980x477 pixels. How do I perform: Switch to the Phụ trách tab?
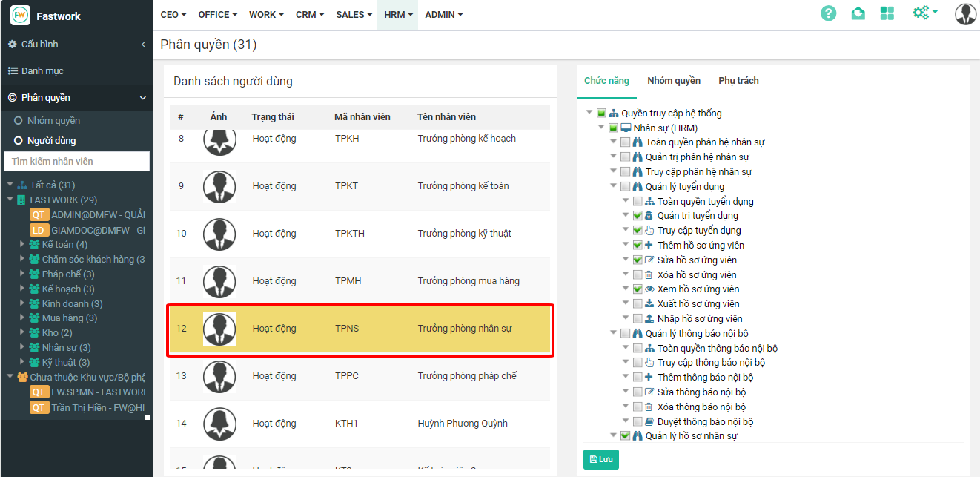[738, 81]
